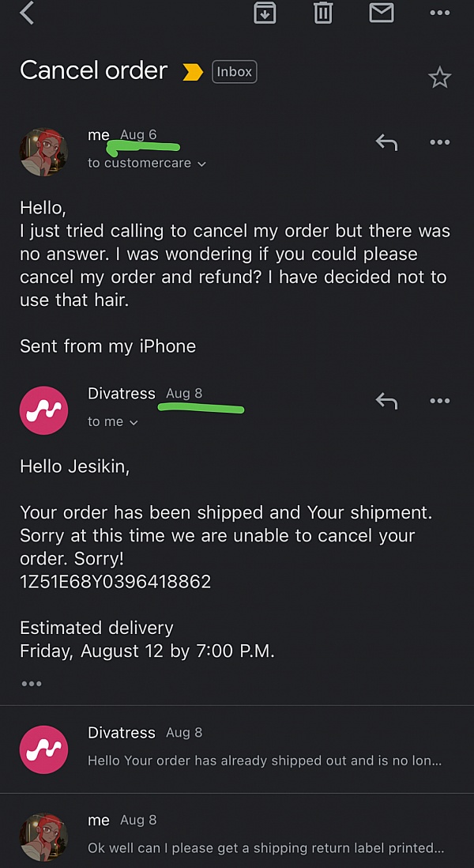The width and height of the screenshot is (474, 868).
Task: Reply to my Aug 6 message
Action: pos(386,142)
